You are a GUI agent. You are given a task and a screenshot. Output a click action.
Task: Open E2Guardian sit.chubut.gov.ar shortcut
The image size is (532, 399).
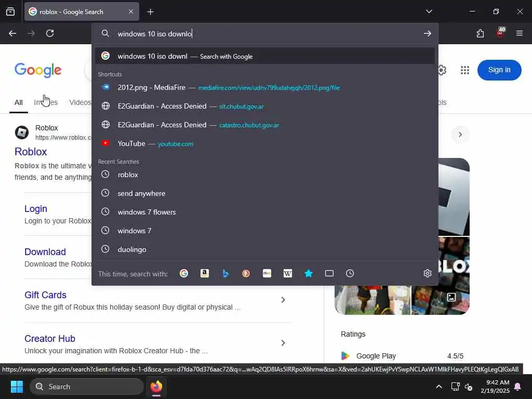(264, 106)
